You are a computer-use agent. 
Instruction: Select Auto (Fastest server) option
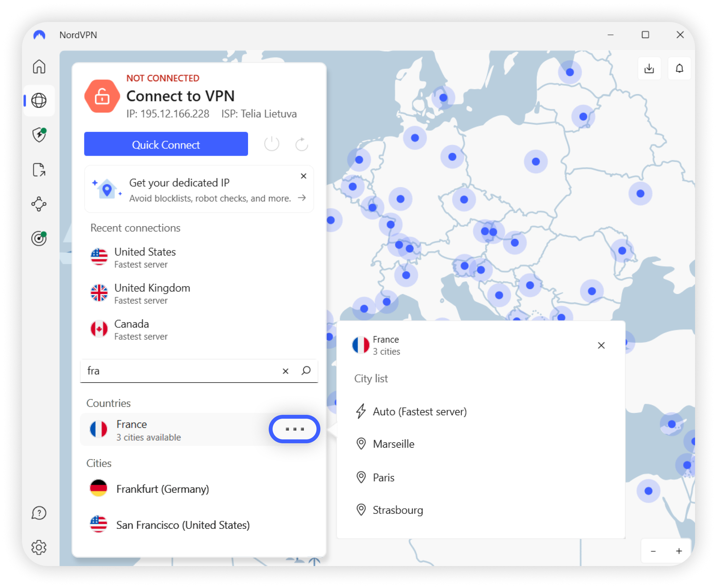coord(419,412)
